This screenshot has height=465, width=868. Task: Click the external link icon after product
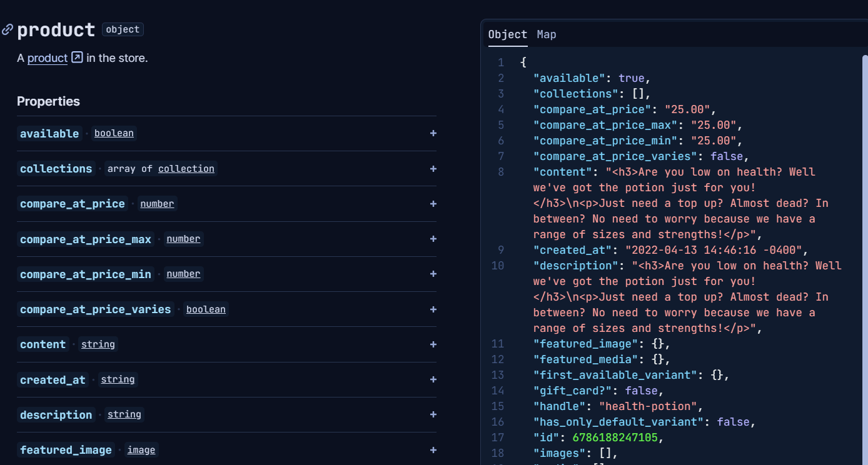[77, 57]
